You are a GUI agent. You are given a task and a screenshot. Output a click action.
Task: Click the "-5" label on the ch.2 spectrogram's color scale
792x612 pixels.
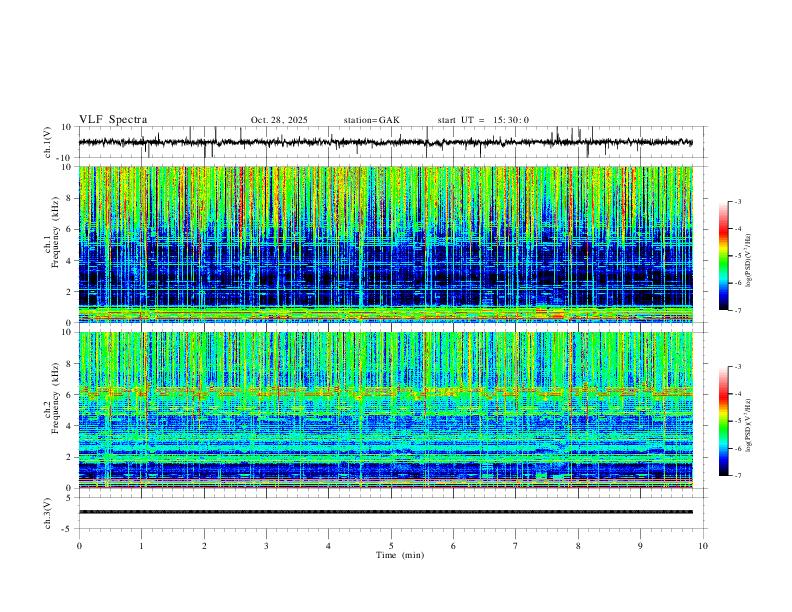(x=738, y=421)
